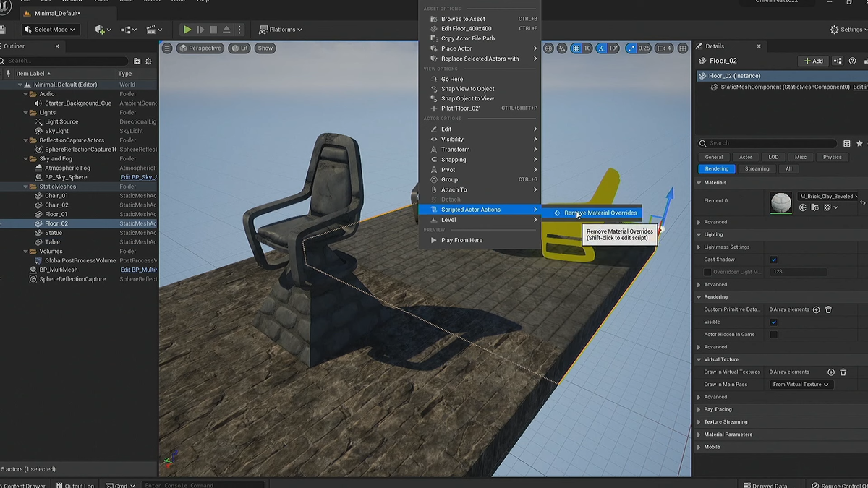The height and width of the screenshot is (488, 868).
Task: Click the Details search field
Action: (x=768, y=143)
